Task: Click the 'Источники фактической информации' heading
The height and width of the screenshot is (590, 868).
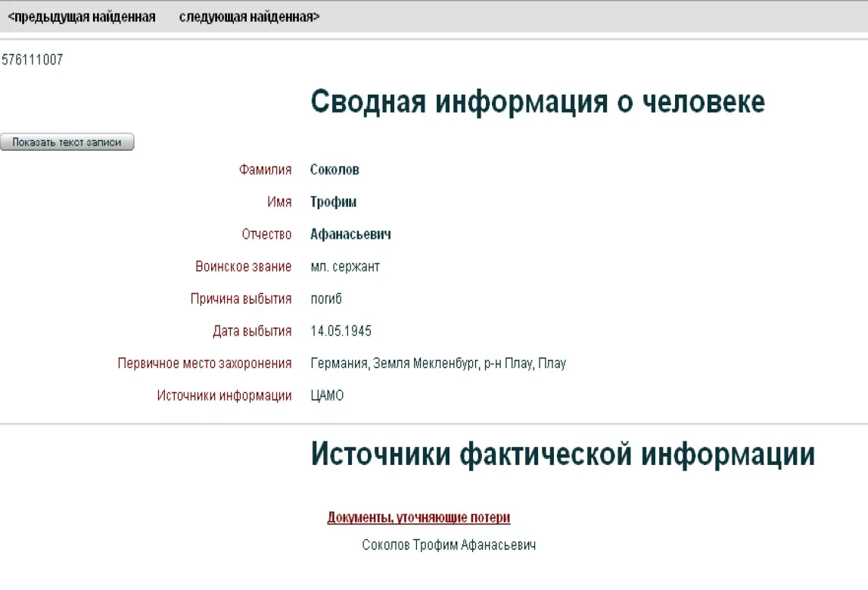Action: pyautogui.click(x=562, y=454)
